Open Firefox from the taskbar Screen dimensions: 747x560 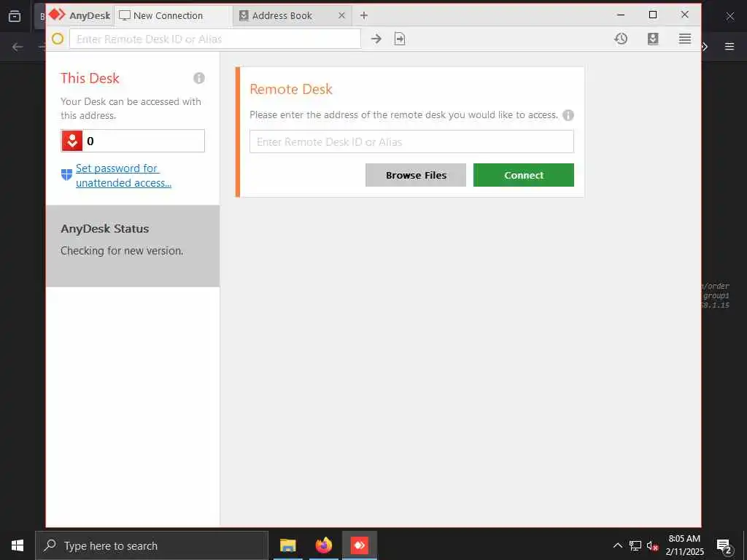click(x=324, y=545)
